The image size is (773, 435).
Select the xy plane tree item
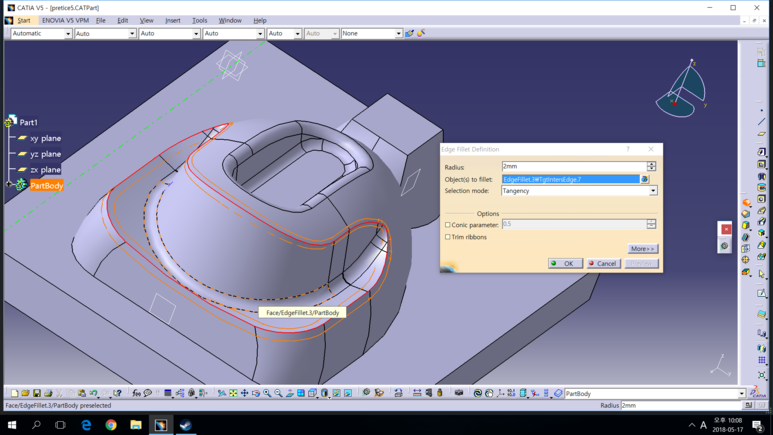point(45,138)
